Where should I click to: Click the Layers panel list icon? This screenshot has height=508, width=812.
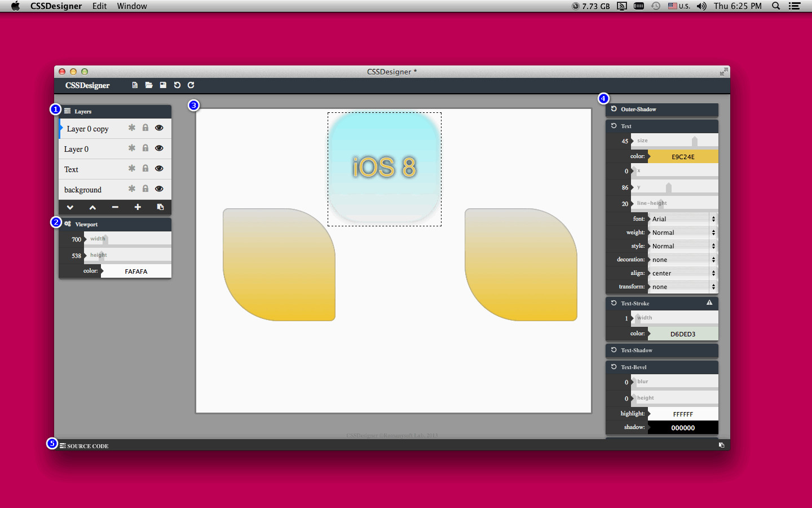pos(68,111)
